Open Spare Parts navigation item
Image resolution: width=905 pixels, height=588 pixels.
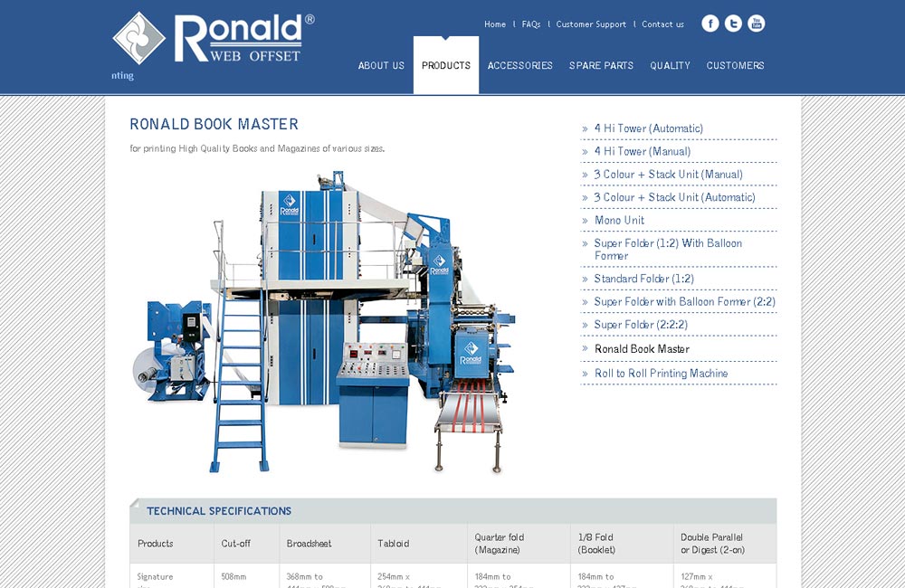tap(601, 66)
